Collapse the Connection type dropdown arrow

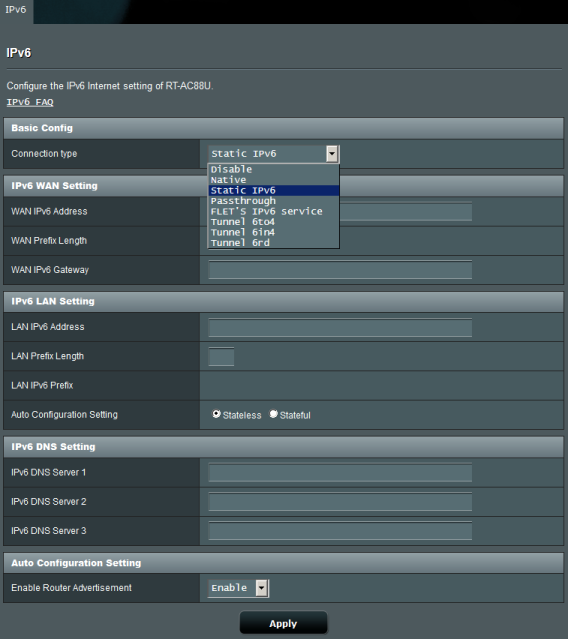(x=332, y=154)
